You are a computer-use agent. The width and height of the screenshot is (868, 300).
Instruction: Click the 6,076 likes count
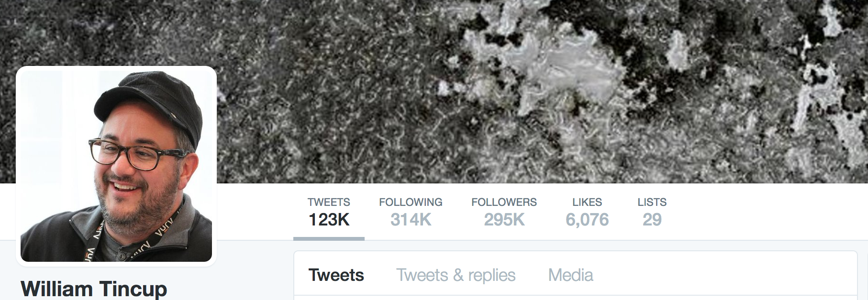point(587,220)
